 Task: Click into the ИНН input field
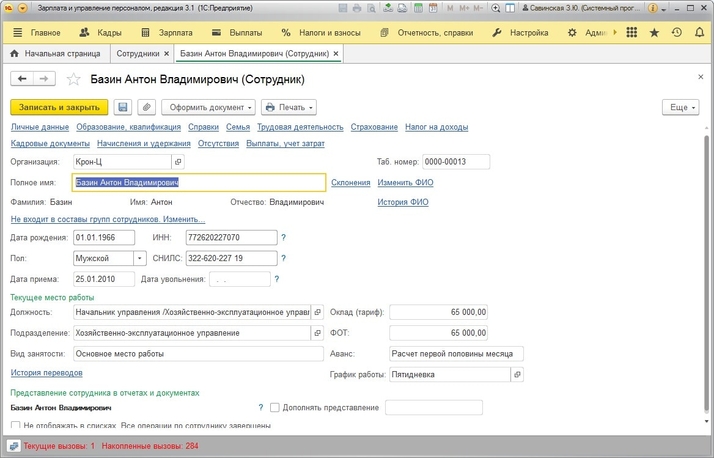[x=230, y=237]
